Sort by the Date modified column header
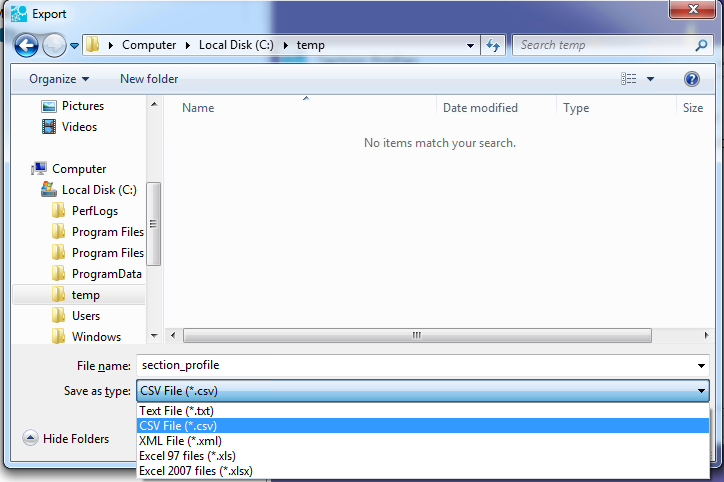The width and height of the screenshot is (724, 482). tap(480, 108)
